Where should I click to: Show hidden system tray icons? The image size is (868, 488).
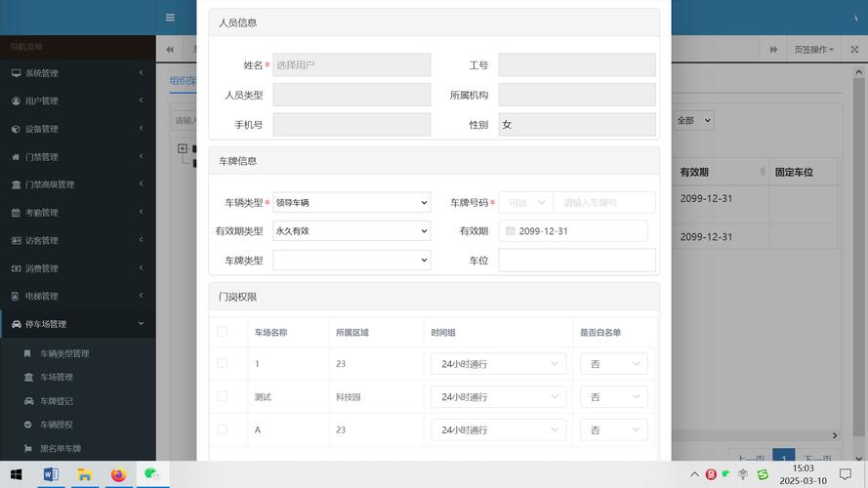click(694, 474)
